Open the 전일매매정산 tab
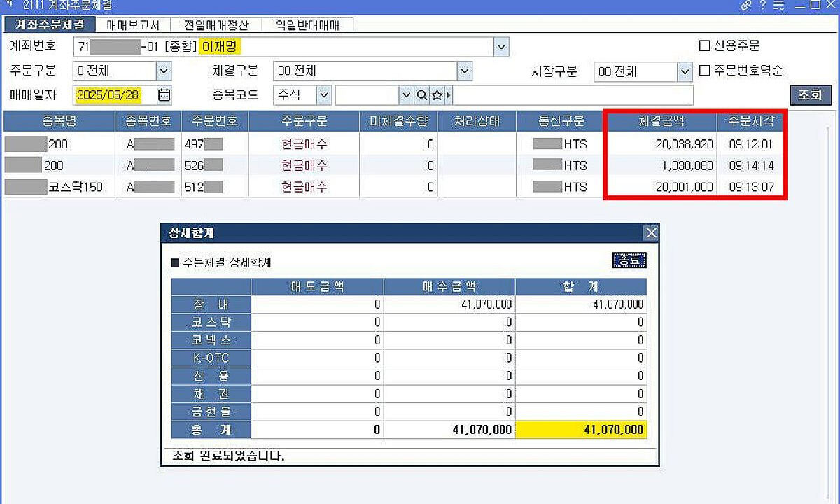840x504 pixels. click(x=216, y=25)
